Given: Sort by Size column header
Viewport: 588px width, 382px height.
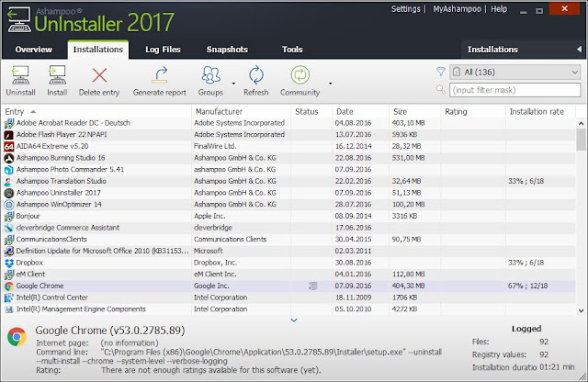Looking at the screenshot, I should tap(401, 111).
